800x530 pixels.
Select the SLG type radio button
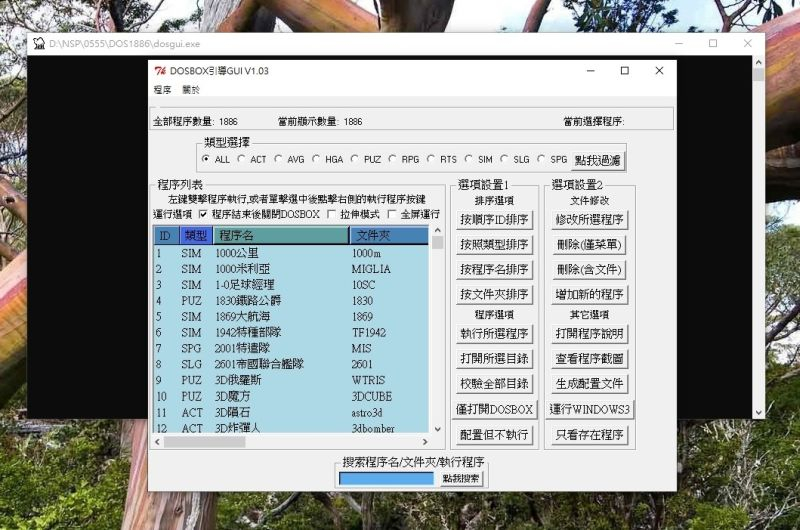coord(504,159)
